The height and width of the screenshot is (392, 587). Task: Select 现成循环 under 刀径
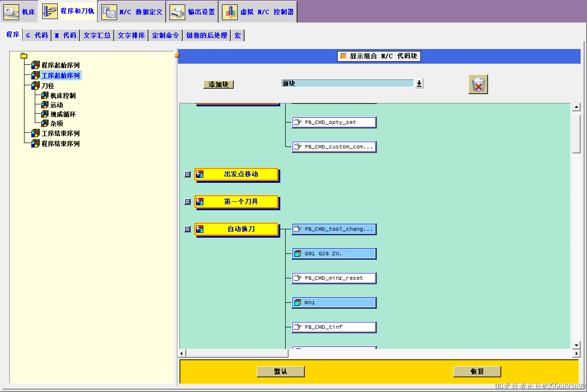[63, 114]
